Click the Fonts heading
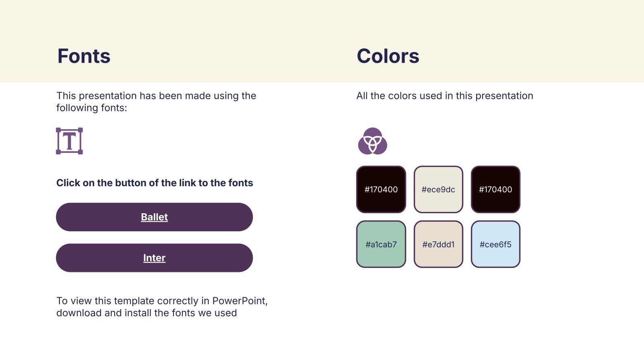 tap(84, 56)
